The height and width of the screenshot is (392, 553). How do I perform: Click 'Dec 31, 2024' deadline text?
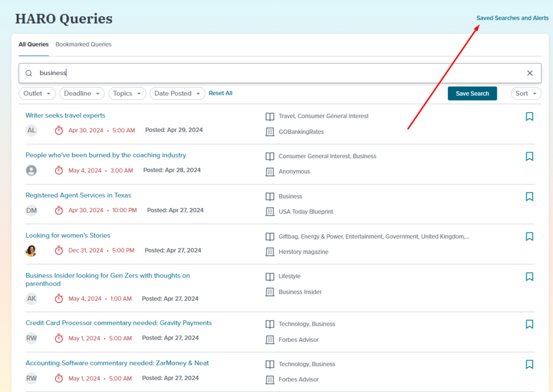(86, 251)
